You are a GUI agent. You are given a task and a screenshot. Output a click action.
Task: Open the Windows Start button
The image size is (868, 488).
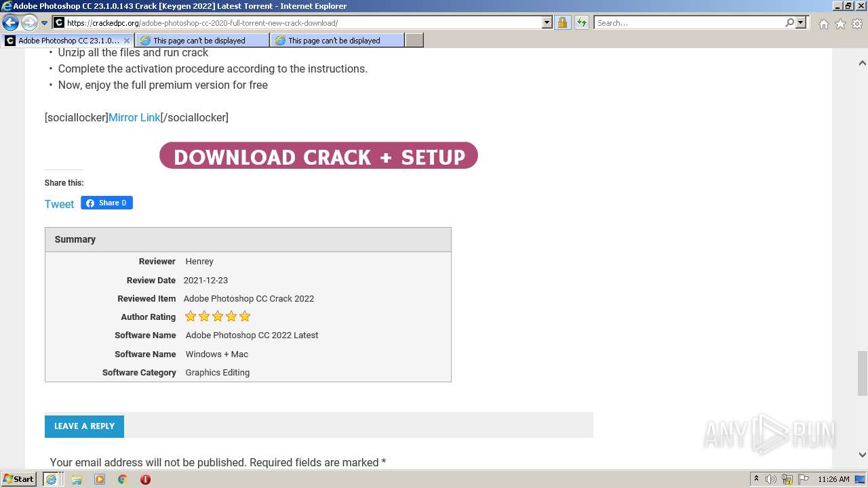coord(19,479)
